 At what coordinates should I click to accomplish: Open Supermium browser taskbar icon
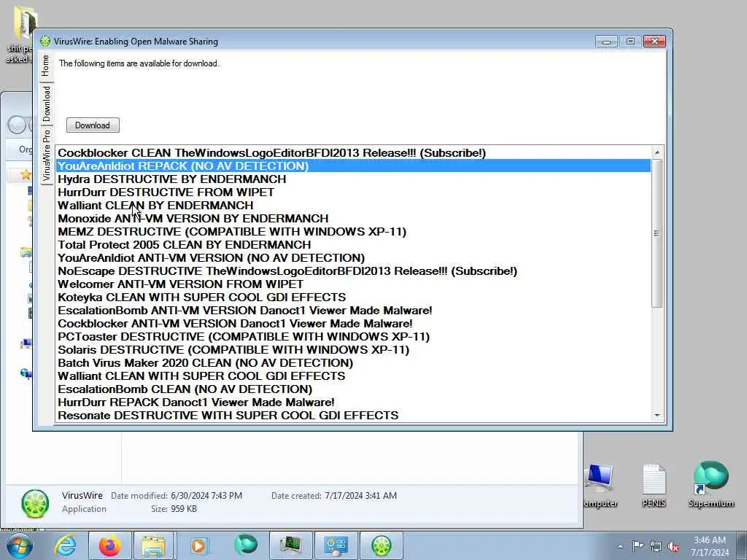246,545
